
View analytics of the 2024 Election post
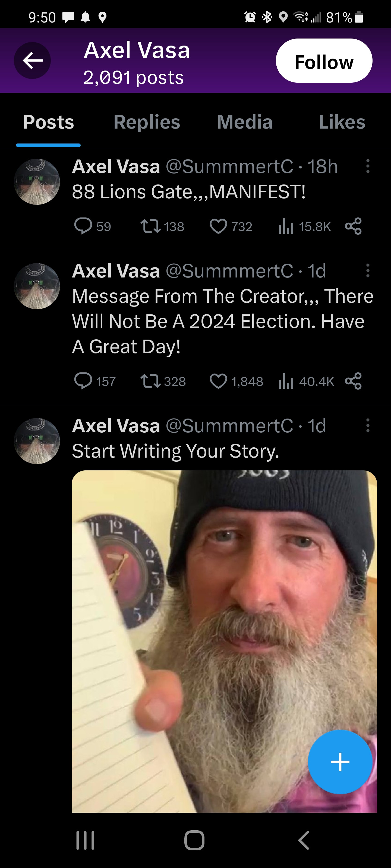tap(286, 382)
